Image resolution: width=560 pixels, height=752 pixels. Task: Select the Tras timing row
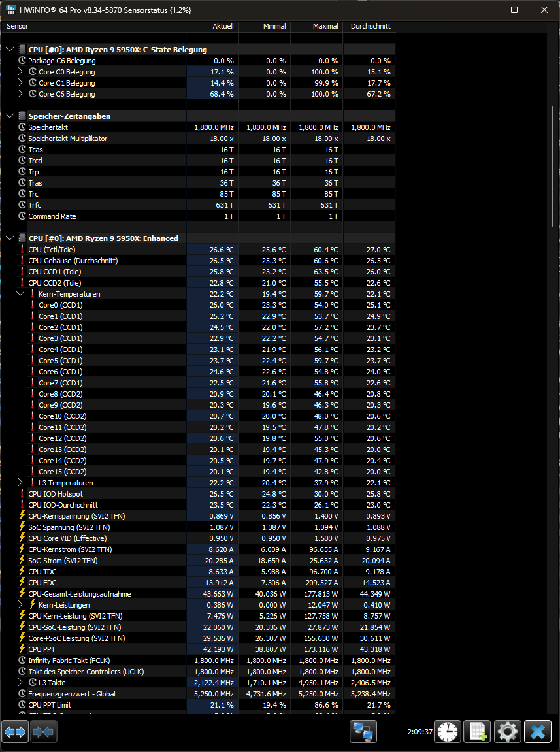click(x=198, y=183)
